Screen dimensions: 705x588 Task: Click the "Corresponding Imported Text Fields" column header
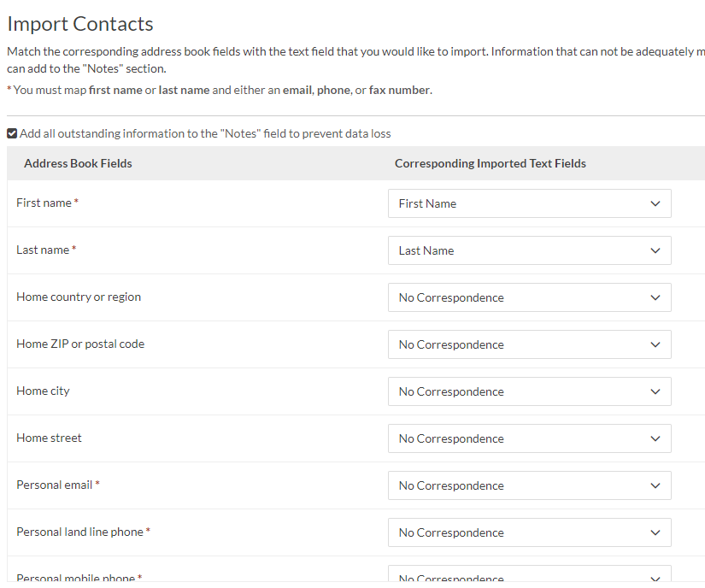pyautogui.click(x=491, y=163)
